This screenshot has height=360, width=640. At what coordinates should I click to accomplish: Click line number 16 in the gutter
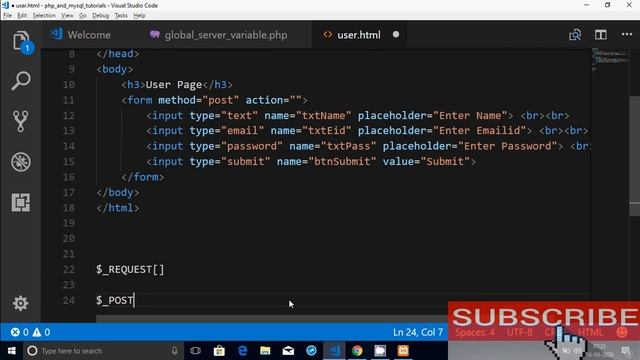pyautogui.click(x=69, y=177)
